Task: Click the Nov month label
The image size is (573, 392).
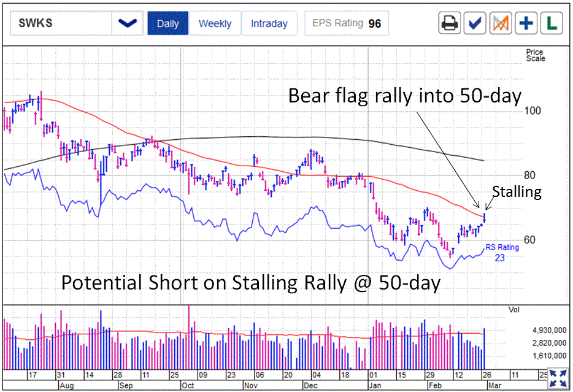Action: (251, 385)
